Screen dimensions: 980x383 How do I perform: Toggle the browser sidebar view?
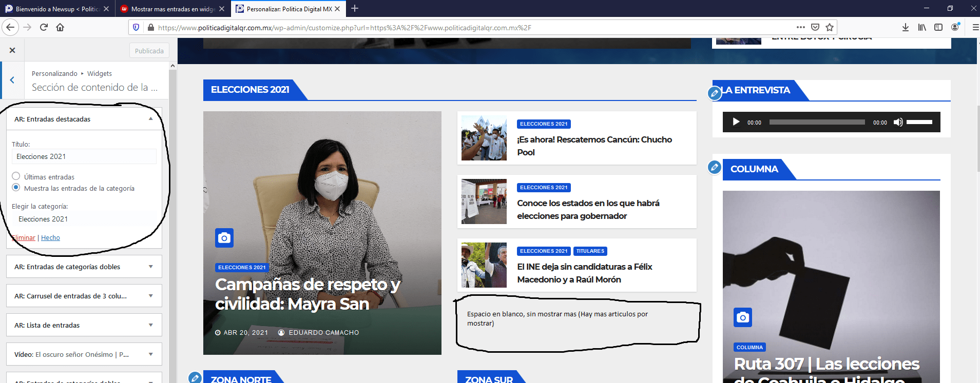pos(938,27)
